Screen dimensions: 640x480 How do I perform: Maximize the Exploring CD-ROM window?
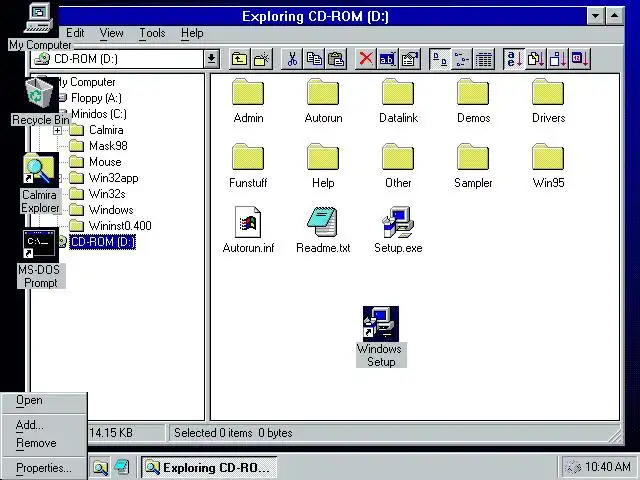615,16
